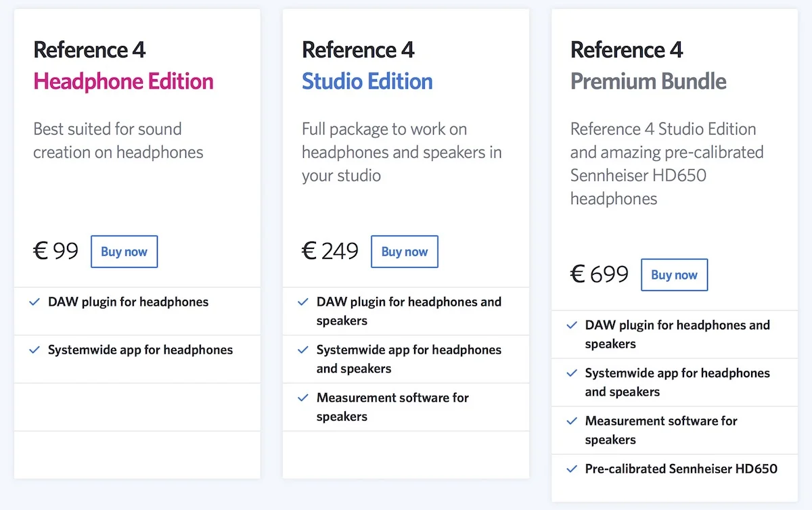Click checkmark beside Headphone Edition DAW plugin
Viewport: 812px width, 510px height.
(35, 302)
